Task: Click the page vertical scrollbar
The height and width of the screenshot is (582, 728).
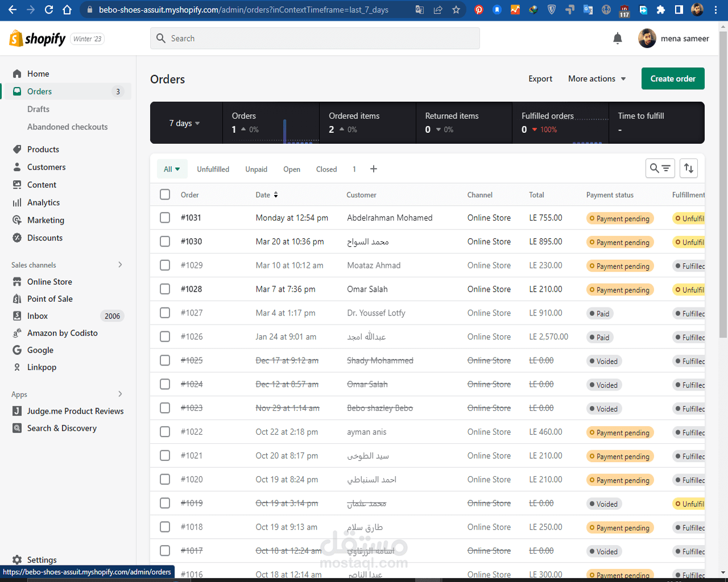Action: tap(723, 182)
